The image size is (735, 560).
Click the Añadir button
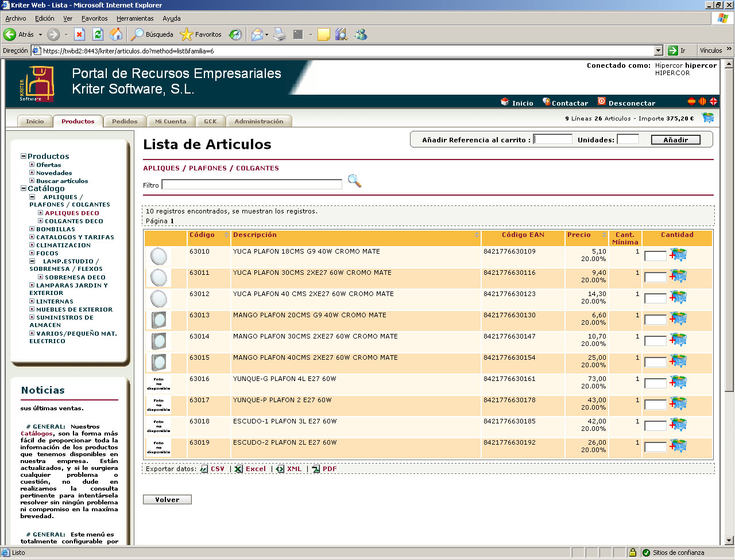pos(676,139)
